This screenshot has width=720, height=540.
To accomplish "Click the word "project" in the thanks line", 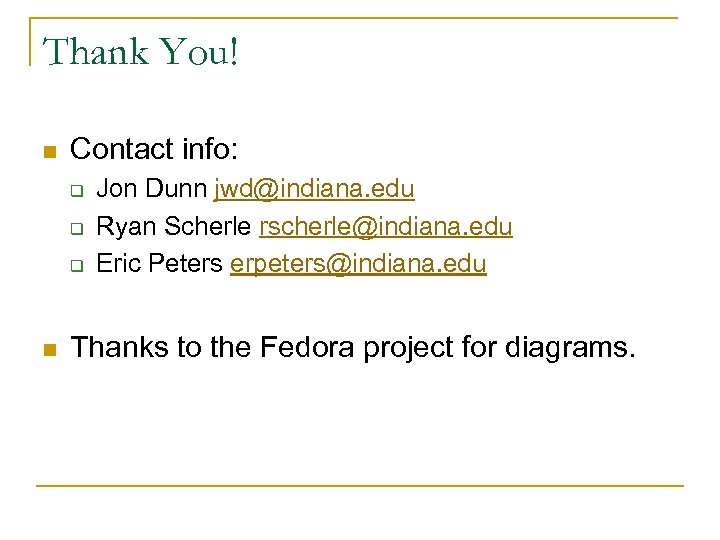I will tap(424, 348).
